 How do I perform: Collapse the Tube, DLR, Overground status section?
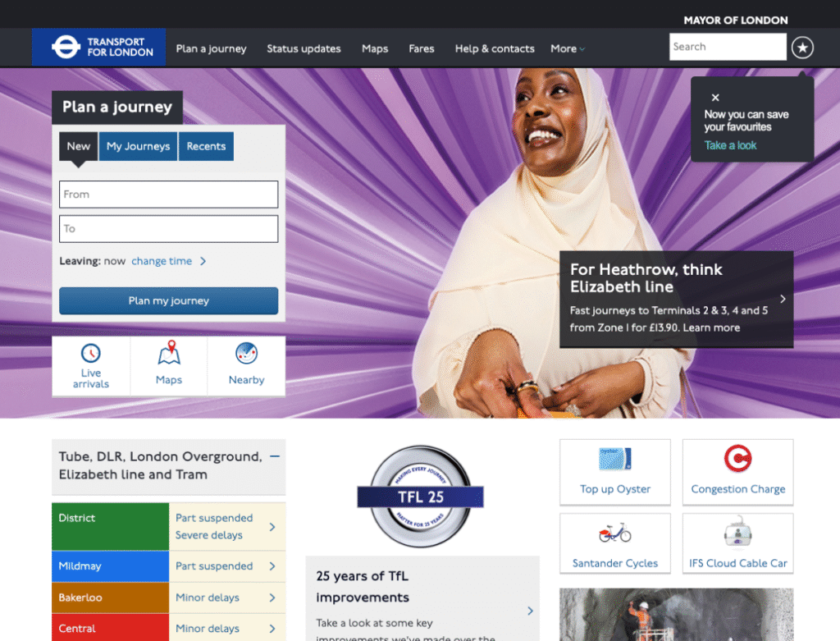point(275,456)
